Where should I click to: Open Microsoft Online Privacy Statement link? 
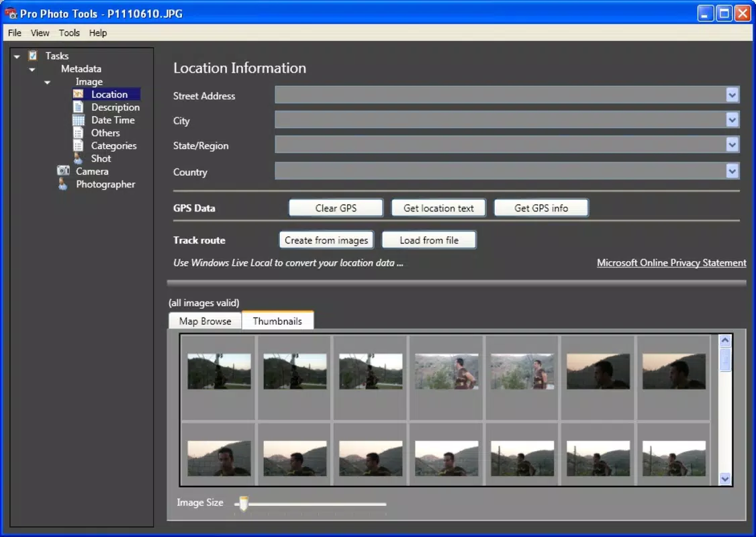[671, 262]
